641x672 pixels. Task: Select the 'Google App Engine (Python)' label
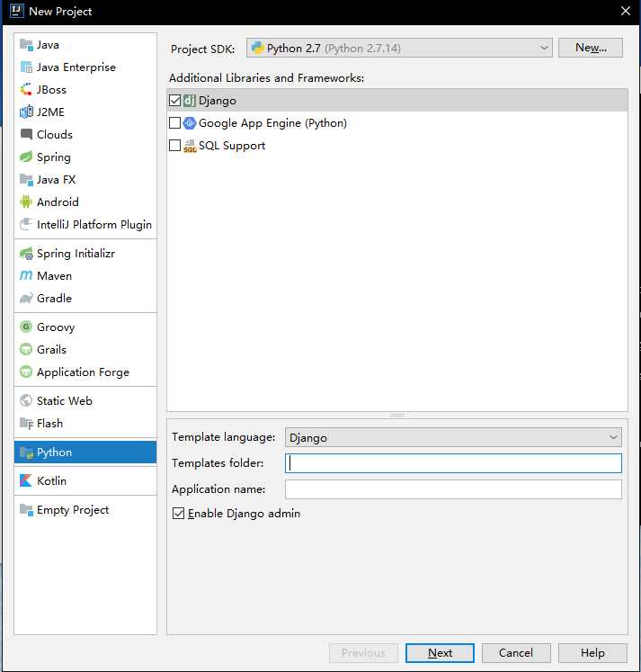coord(272,123)
